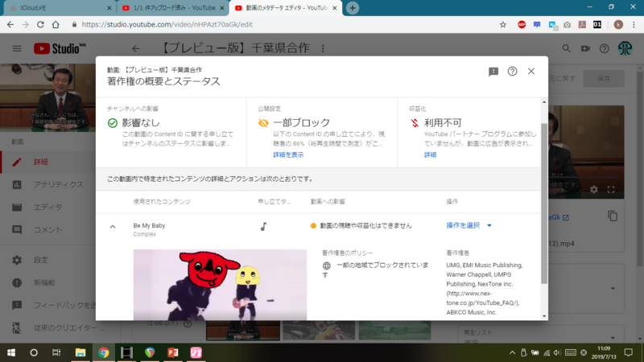
Task: Open 新機能 in the left sidebar
Action: (48, 283)
